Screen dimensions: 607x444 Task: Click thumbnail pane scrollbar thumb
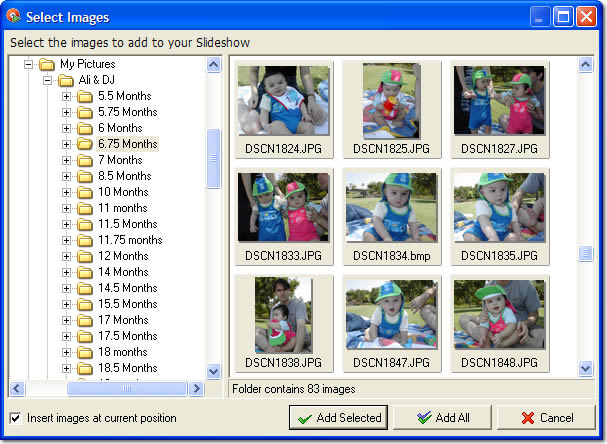[x=585, y=254]
